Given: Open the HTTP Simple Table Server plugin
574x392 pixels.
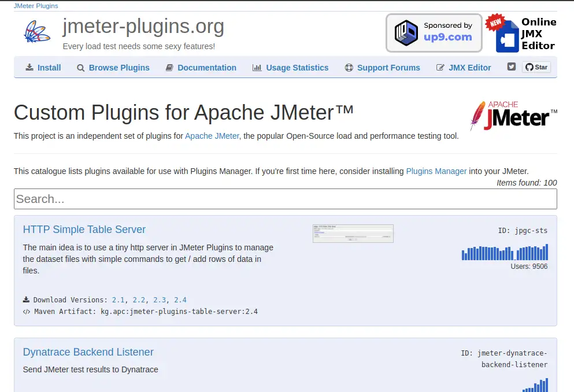Looking at the screenshot, I should (x=84, y=230).
